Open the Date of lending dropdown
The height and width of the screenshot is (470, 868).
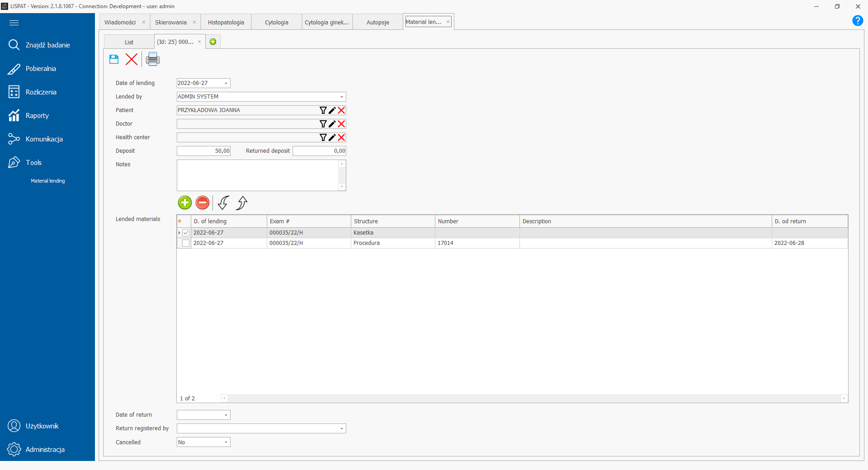226,83
